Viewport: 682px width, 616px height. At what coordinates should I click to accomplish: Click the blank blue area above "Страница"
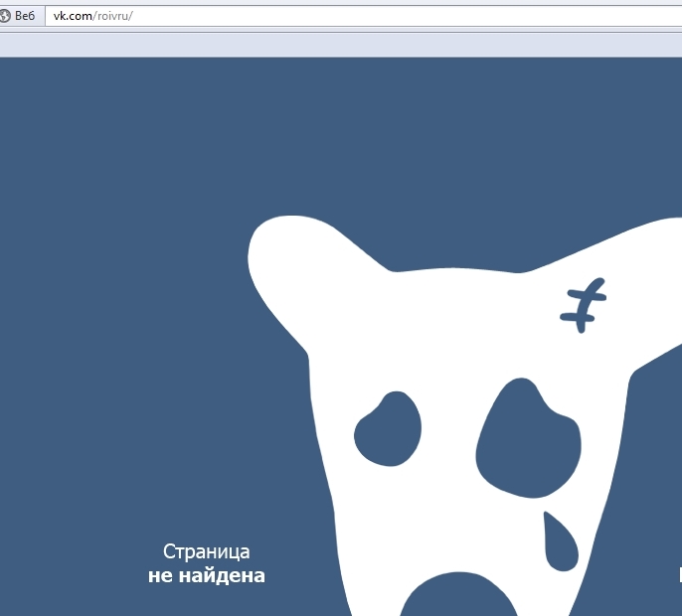click(x=149, y=348)
